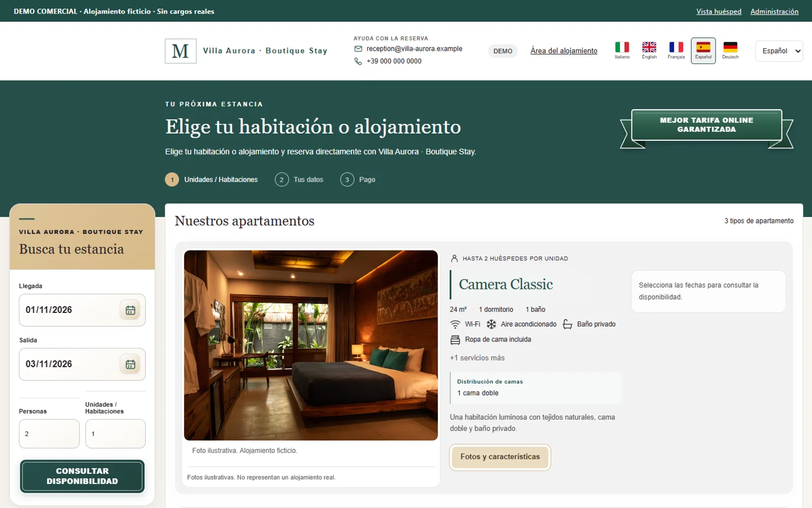Screen dimensions: 812x508
Task: Click the private bathroom bathtub icon
Action: pyautogui.click(x=567, y=324)
